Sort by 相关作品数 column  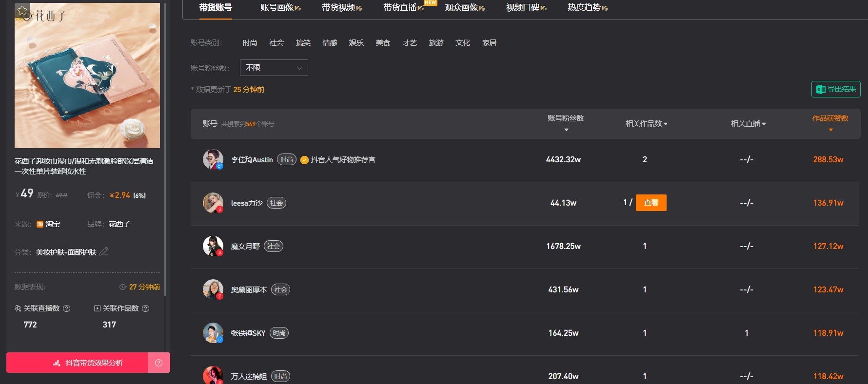[x=647, y=124]
